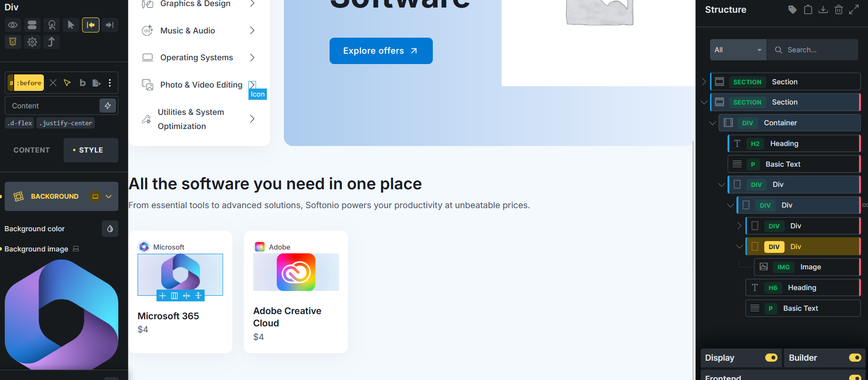
Task: Click the columns icon in element action bar
Action: point(174,296)
